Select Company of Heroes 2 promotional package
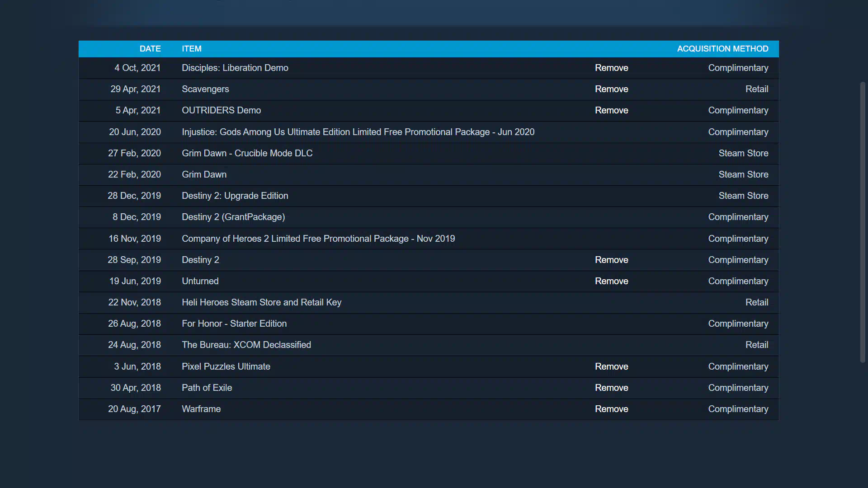868x488 pixels. [318, 239]
